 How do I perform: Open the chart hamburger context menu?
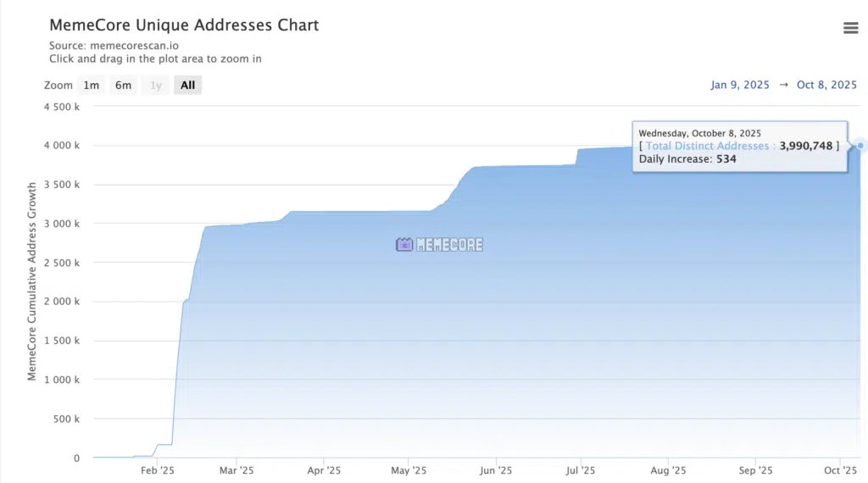click(850, 28)
